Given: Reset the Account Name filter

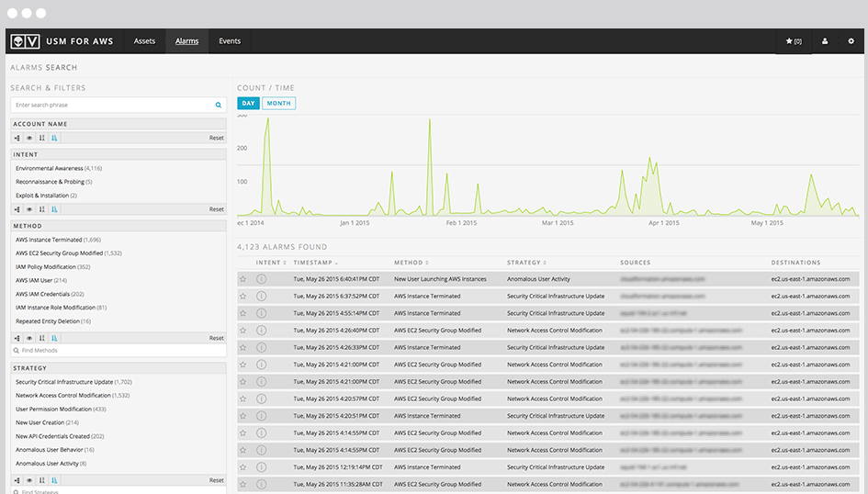Looking at the screenshot, I should [217, 138].
